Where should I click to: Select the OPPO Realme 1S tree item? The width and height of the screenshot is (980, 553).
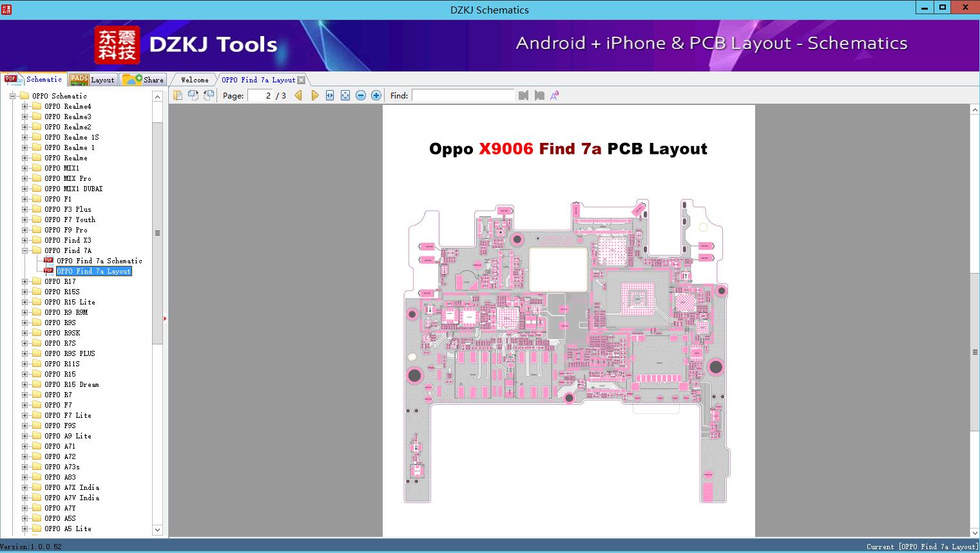[x=72, y=137]
